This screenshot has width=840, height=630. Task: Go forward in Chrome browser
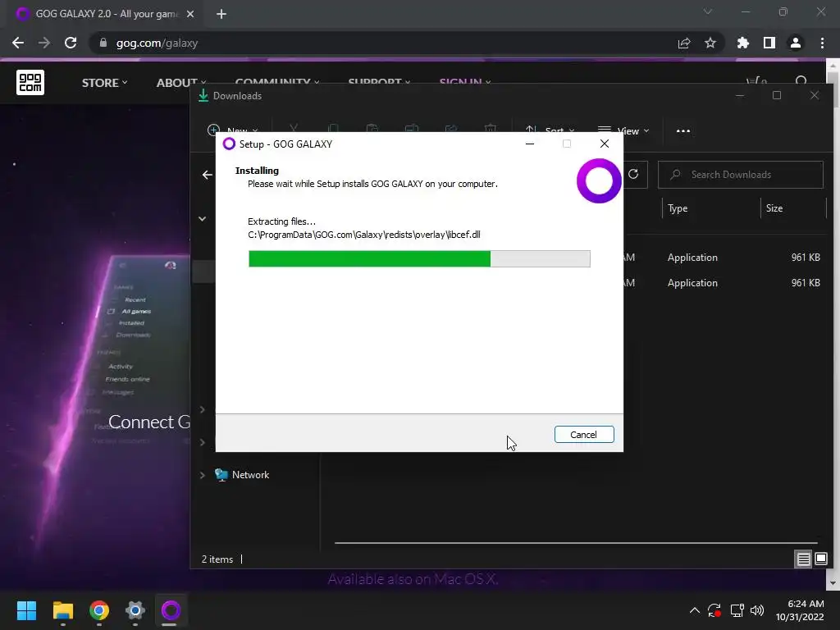pos(44,43)
